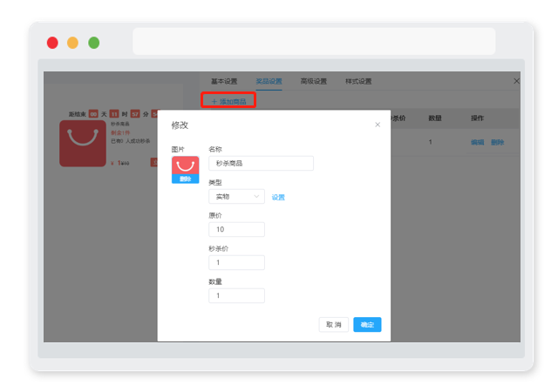Image resolution: width=558 pixels, height=392 pixels.
Task: Click the 数量 column header
Action: [435, 118]
